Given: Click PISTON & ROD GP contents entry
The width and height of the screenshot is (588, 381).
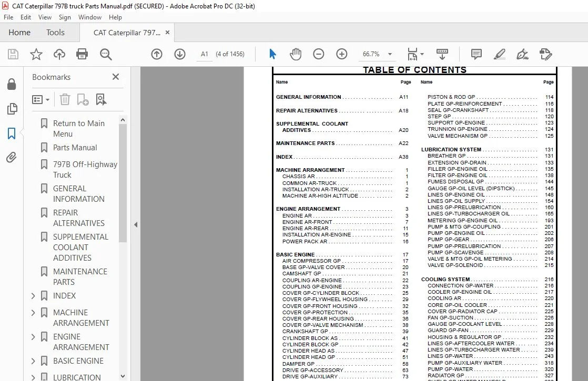Looking at the screenshot, I should click(x=451, y=97).
